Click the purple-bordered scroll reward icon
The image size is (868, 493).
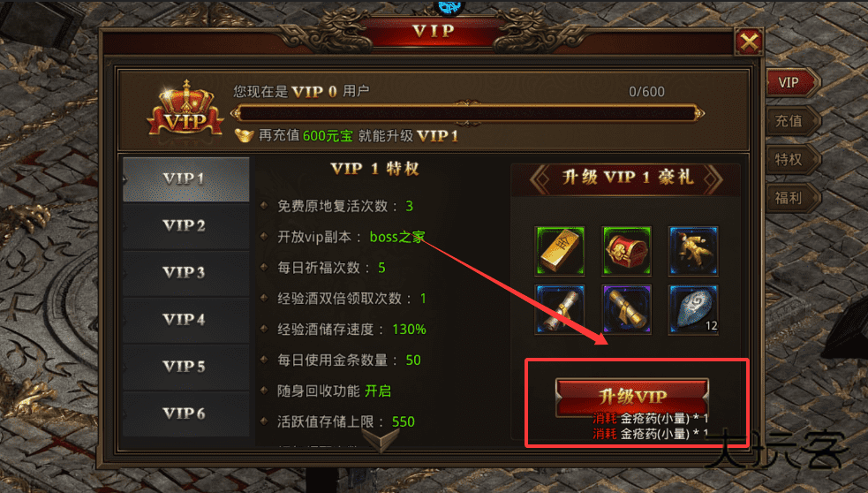click(x=627, y=309)
